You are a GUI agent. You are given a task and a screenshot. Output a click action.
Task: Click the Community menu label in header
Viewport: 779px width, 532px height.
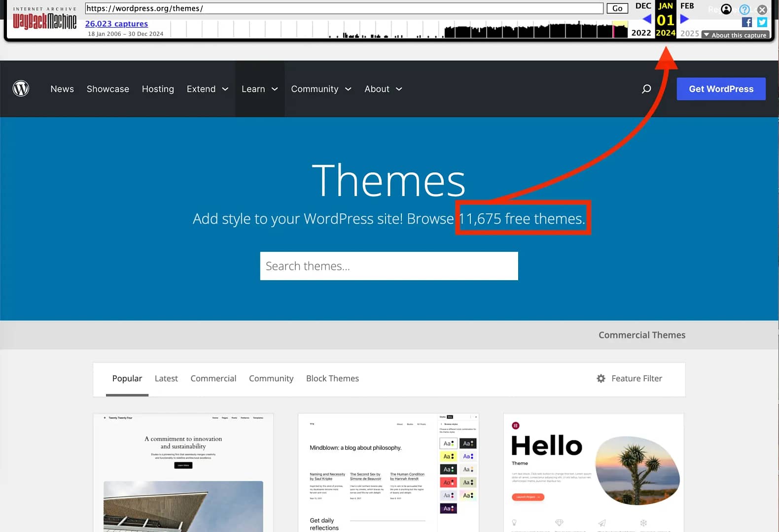pyautogui.click(x=315, y=89)
